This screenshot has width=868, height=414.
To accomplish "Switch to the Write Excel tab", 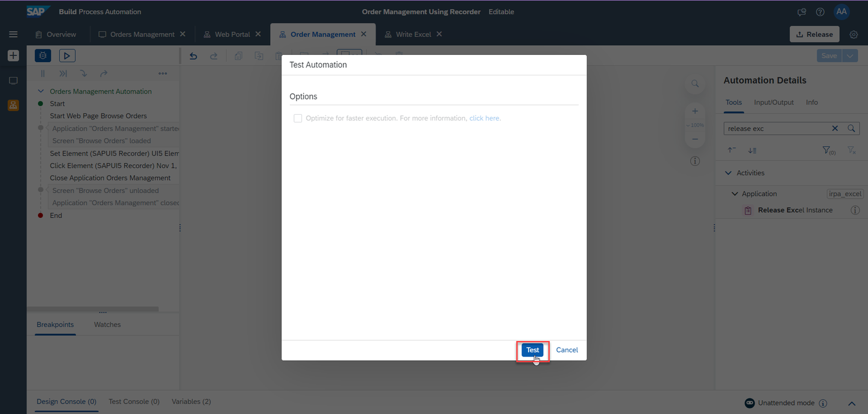I will tap(407, 34).
